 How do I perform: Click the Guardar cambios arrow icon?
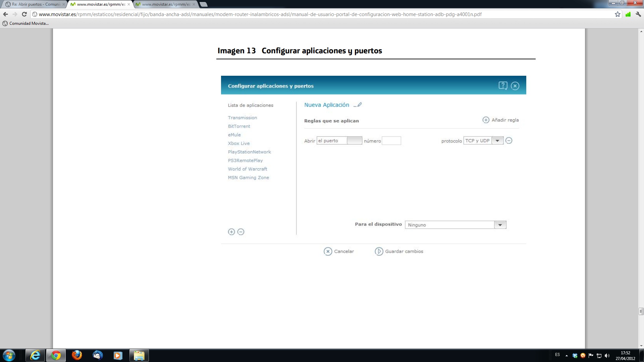(379, 251)
